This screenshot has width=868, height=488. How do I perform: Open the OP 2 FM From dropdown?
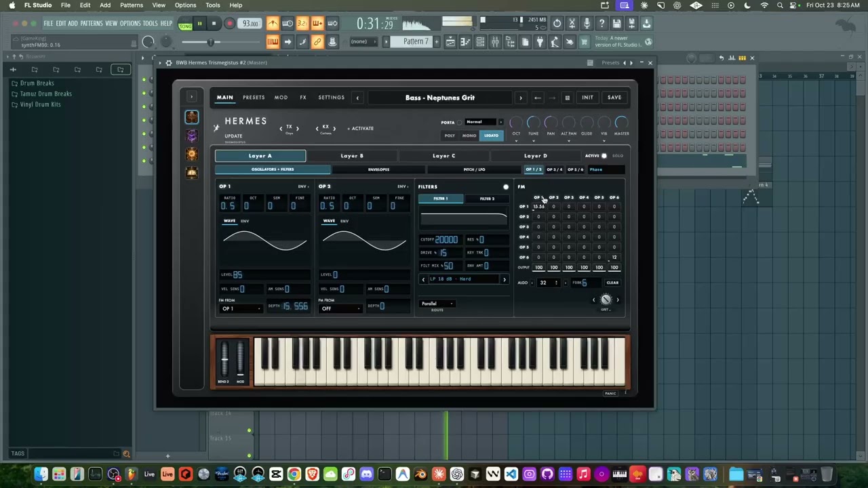[x=340, y=309]
